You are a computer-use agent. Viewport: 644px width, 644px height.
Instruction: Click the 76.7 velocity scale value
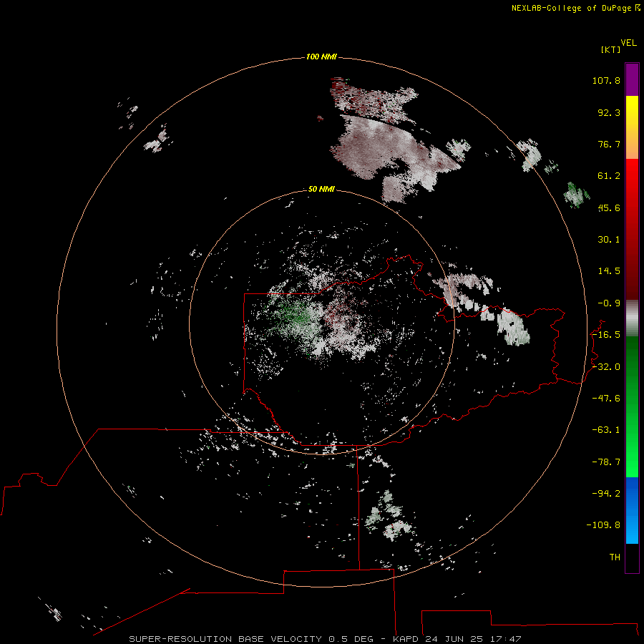(x=609, y=144)
